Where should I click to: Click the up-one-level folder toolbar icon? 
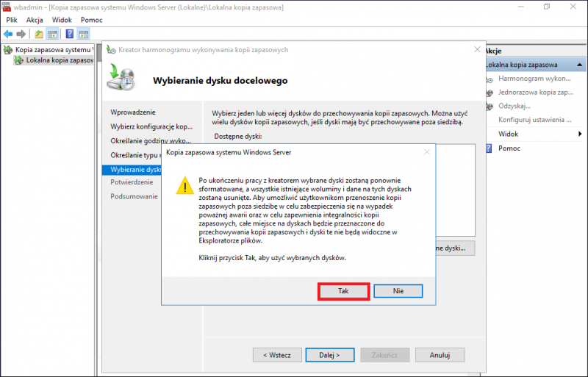[x=39, y=34]
